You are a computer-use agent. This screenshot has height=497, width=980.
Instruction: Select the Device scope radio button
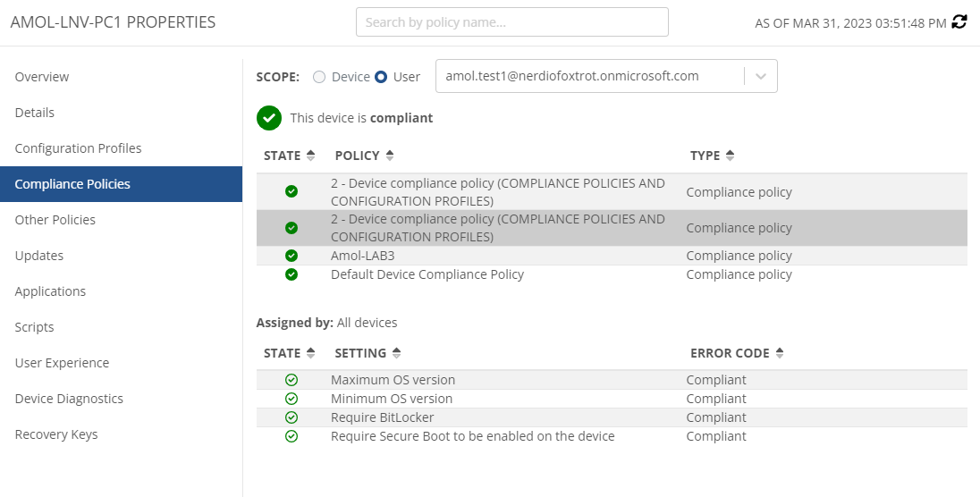[319, 77]
